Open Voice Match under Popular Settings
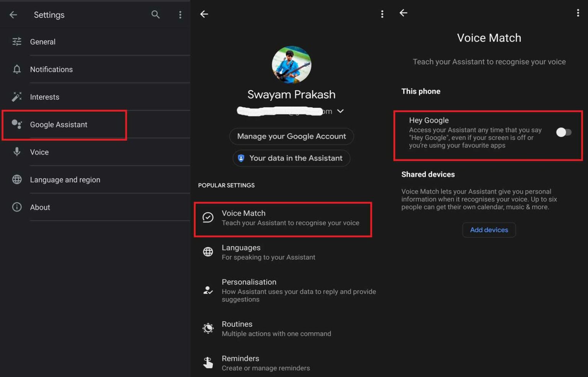Screen dimensions: 588x377 point(283,218)
